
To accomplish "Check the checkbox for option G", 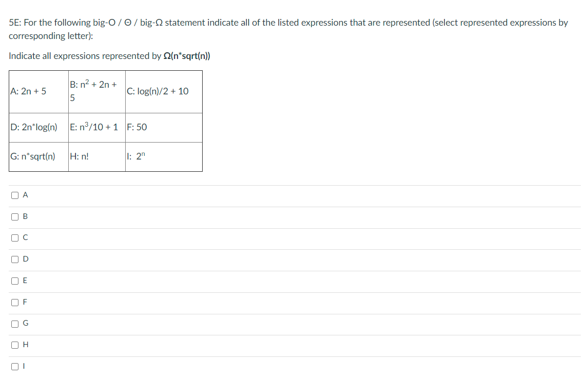I will [14, 323].
